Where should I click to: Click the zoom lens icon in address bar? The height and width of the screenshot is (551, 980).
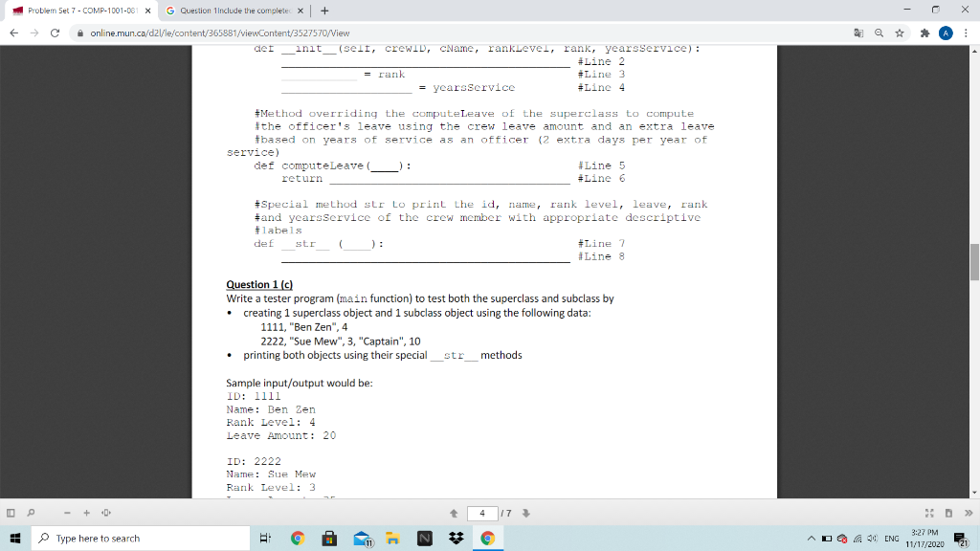(880, 32)
